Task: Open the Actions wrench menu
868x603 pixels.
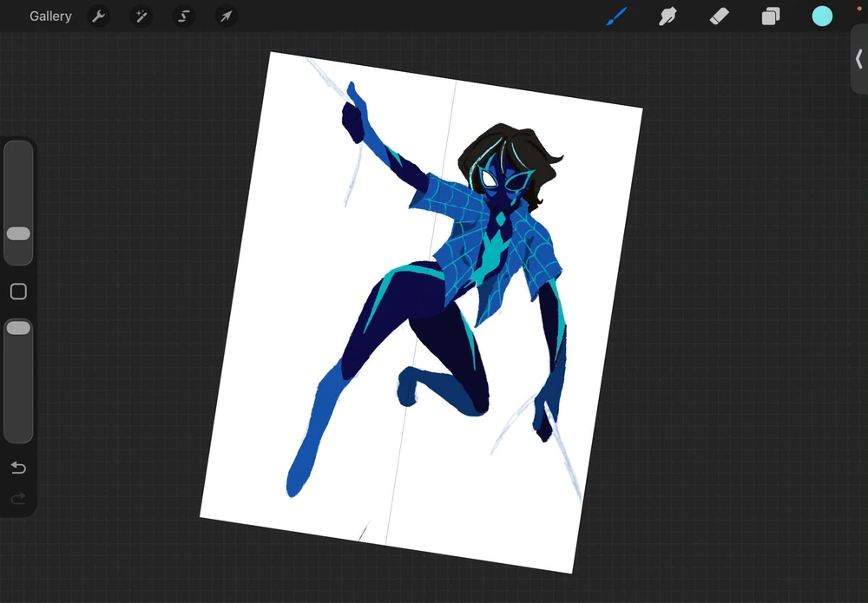Action: [x=99, y=16]
